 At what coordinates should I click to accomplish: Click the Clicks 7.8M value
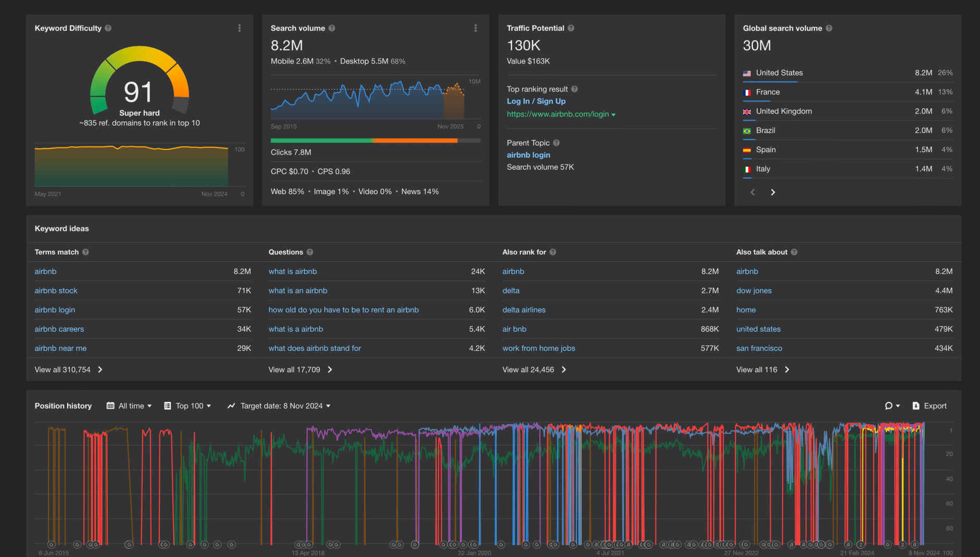pos(291,153)
